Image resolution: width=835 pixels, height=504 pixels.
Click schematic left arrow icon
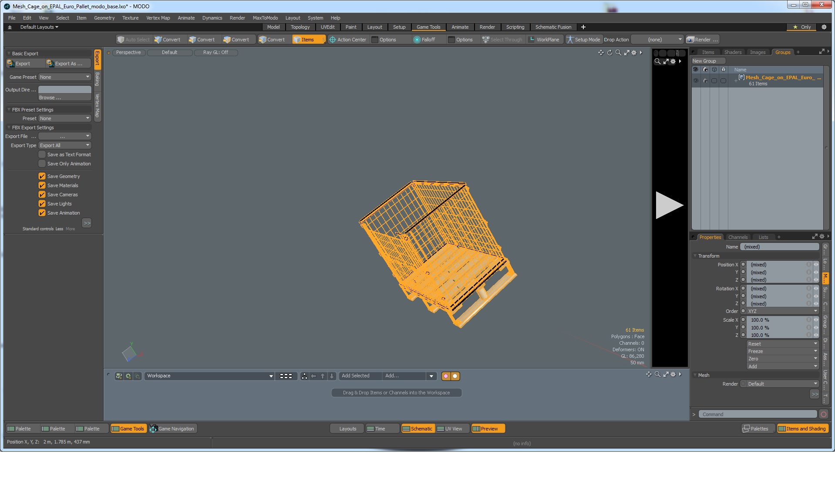pyautogui.click(x=313, y=376)
